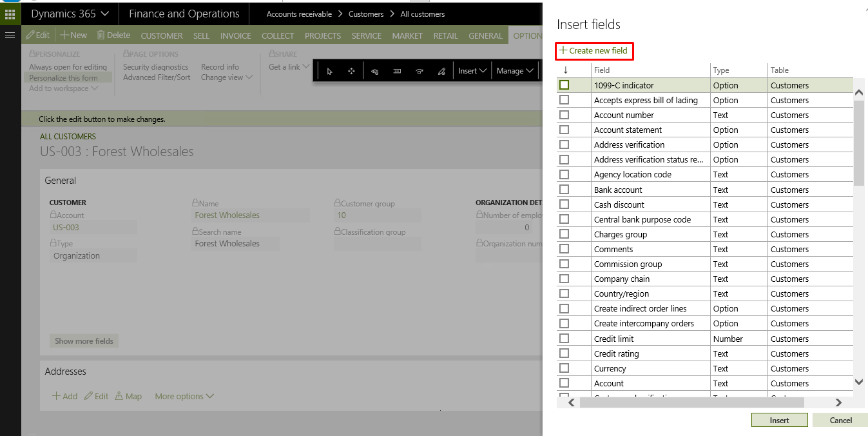Click the Insert button in Insert fields pane
Screen dimensions: 868x436
pos(779,420)
